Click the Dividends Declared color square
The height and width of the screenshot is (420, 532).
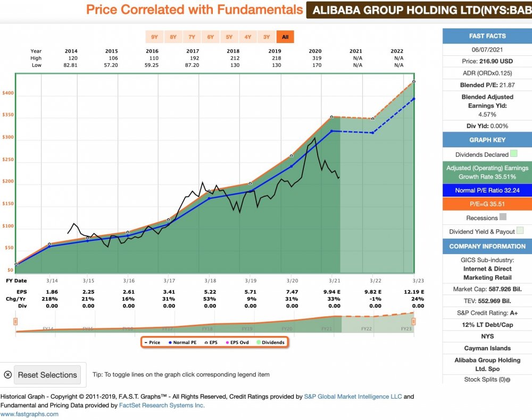(x=514, y=154)
